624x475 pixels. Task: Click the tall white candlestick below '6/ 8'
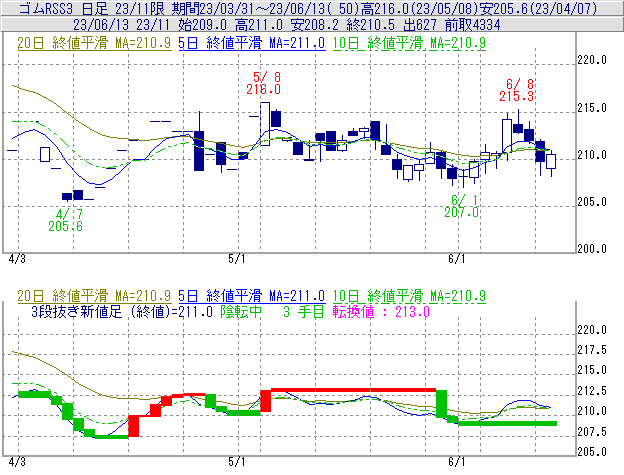click(x=507, y=135)
